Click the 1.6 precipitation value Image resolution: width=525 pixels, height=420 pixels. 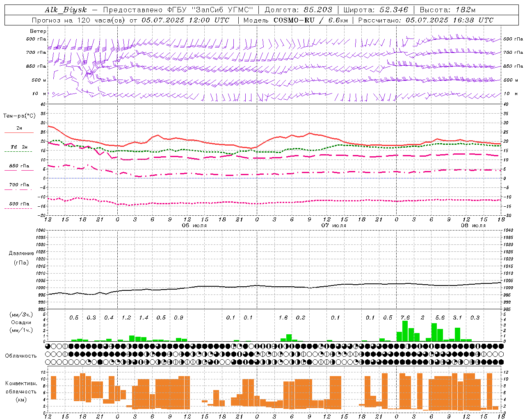click(x=283, y=318)
